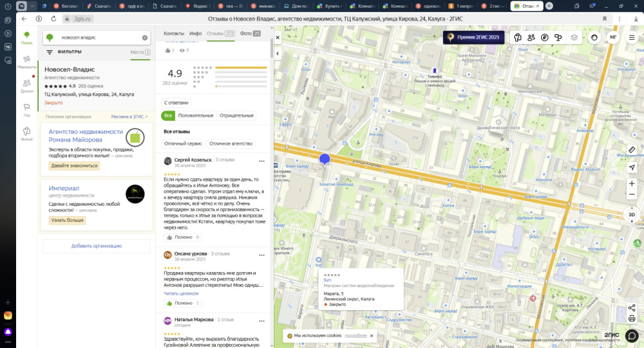Open a new browser tab with the plus button
Screen dimensions: 644x348
(549, 6)
